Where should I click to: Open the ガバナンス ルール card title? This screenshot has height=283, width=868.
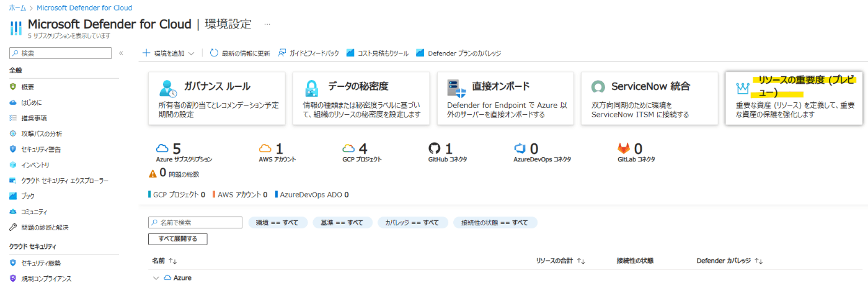click(x=217, y=86)
